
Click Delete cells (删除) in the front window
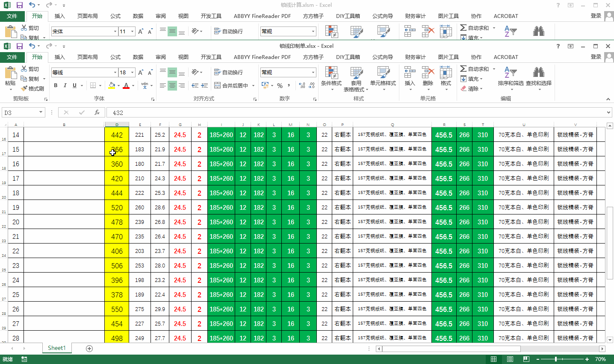coord(428,79)
